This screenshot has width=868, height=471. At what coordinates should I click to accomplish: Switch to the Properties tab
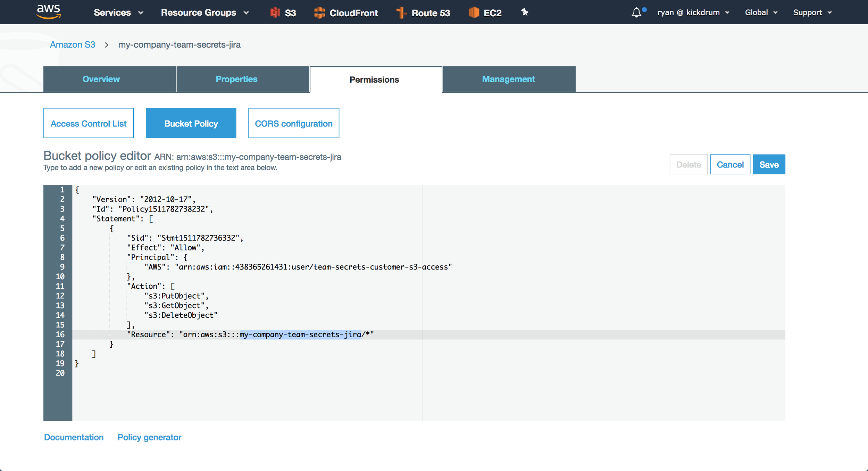[x=243, y=79]
